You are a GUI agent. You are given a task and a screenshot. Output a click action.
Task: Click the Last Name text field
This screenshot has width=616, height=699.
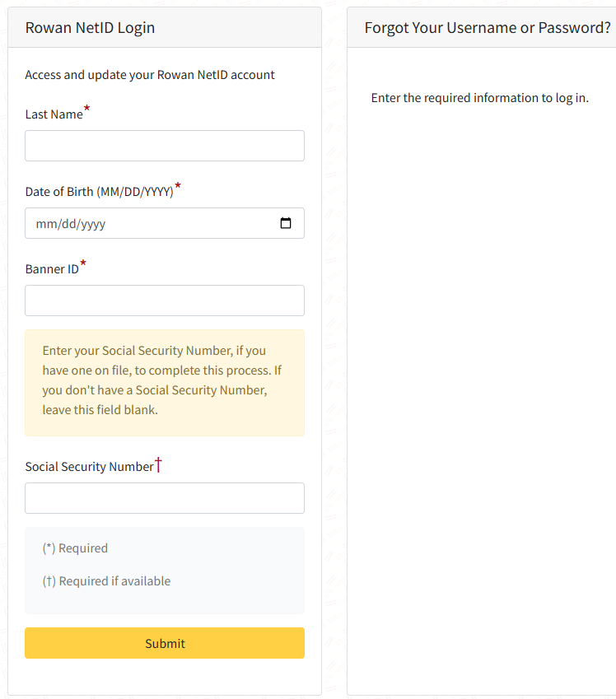click(165, 146)
